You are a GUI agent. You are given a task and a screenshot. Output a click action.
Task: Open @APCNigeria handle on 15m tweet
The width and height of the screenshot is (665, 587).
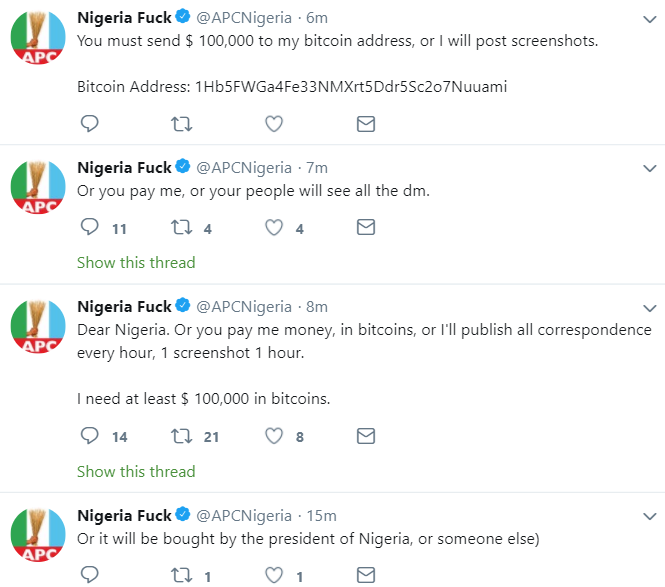click(245, 516)
